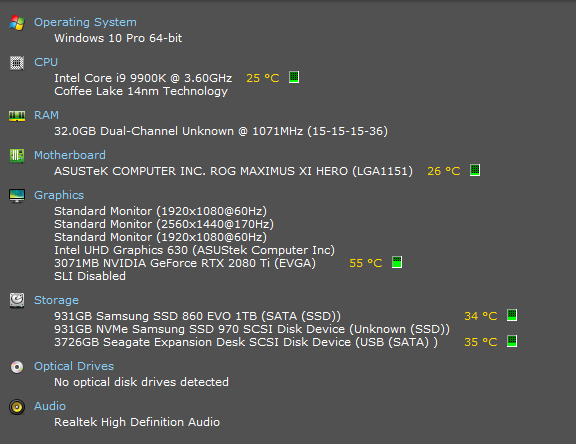This screenshot has width=576, height=444.
Task: Open the Audio section heading
Action: [x=50, y=406]
